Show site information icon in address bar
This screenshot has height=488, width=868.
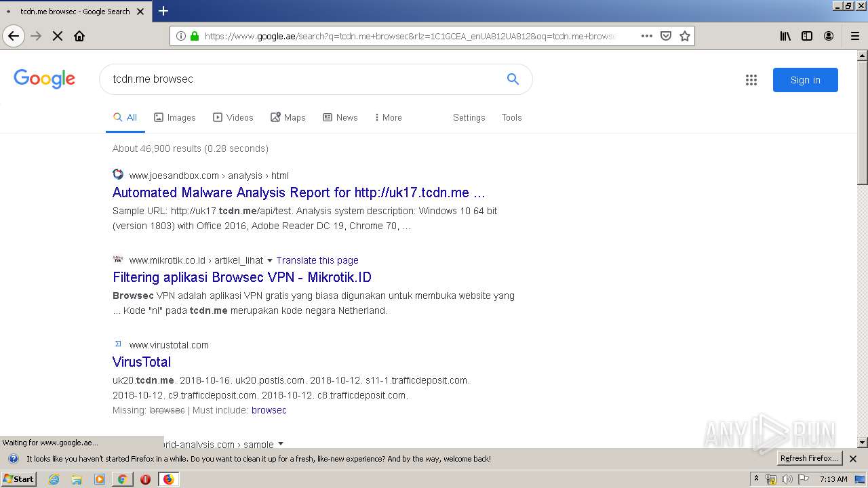point(181,36)
